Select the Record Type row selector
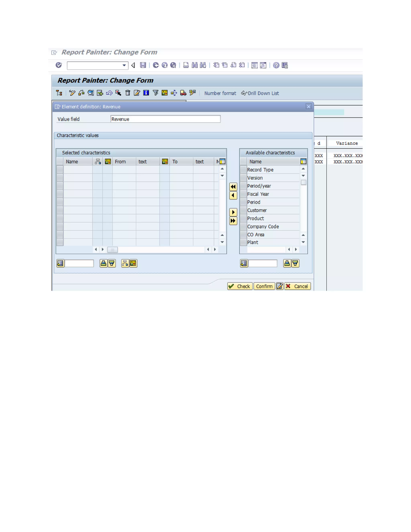Image resolution: width=411 pixels, height=532 pixels. [243, 170]
